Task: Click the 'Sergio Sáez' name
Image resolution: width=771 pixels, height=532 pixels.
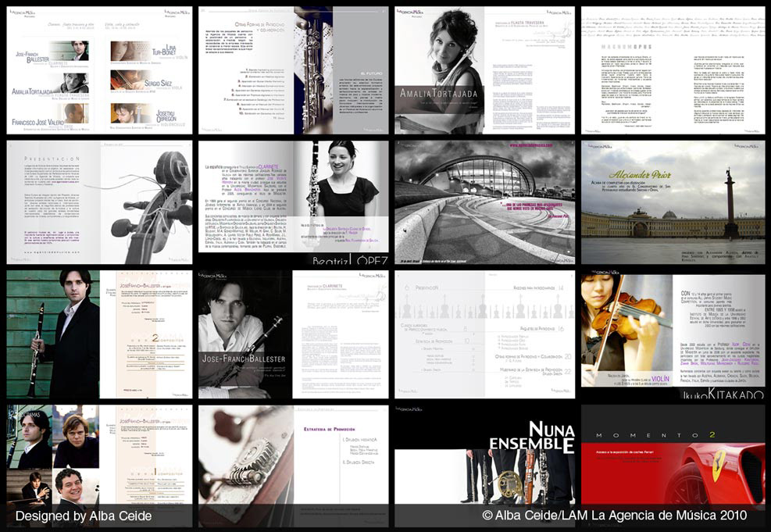Action: [158, 83]
